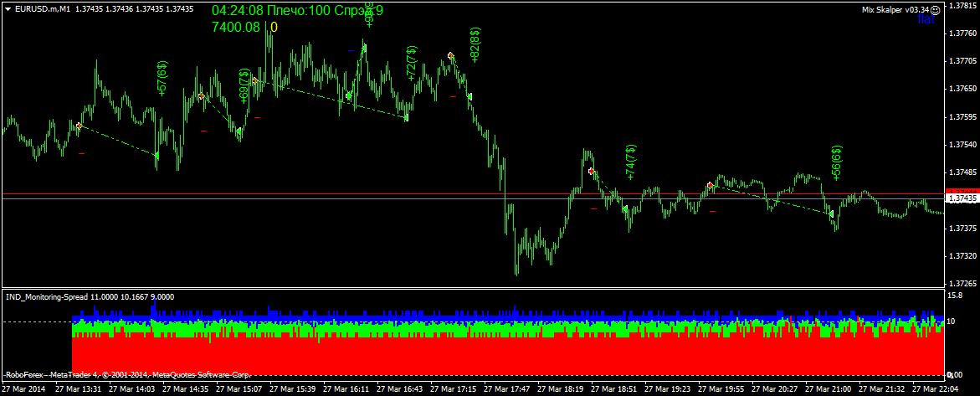Select the +69(7$) profit label
This screenshot has height=396, width=980.
point(244,85)
